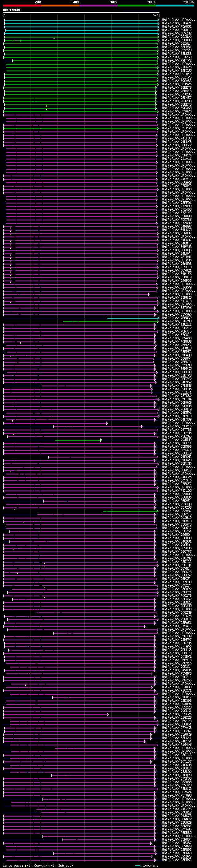Click the UniRef100_C1HE11 hit name
197x868 pixels.
(177, 443)
